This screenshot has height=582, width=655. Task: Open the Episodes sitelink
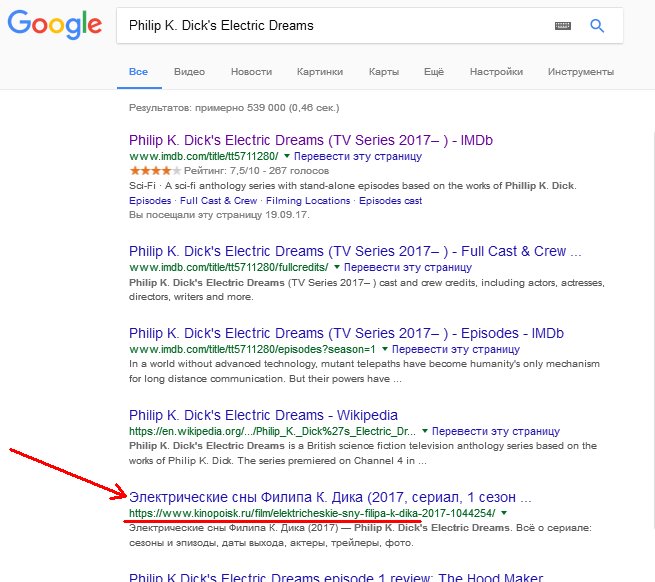150,201
